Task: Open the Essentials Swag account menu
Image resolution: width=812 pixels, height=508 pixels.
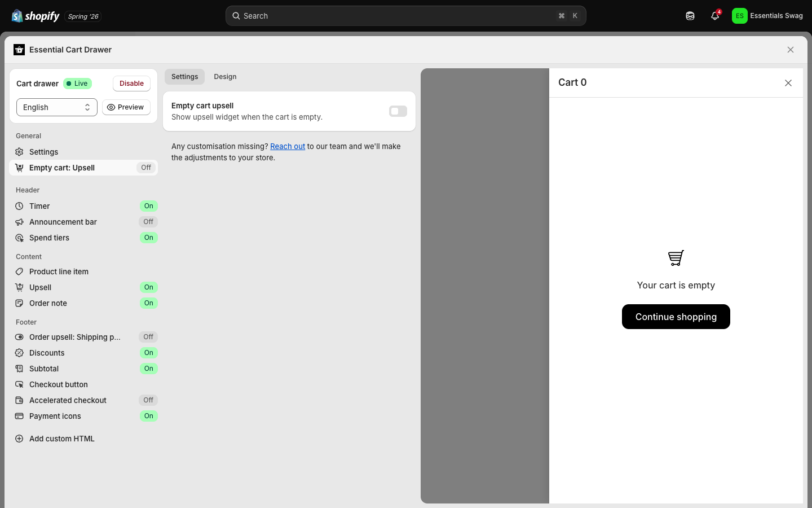Action: 767,16
